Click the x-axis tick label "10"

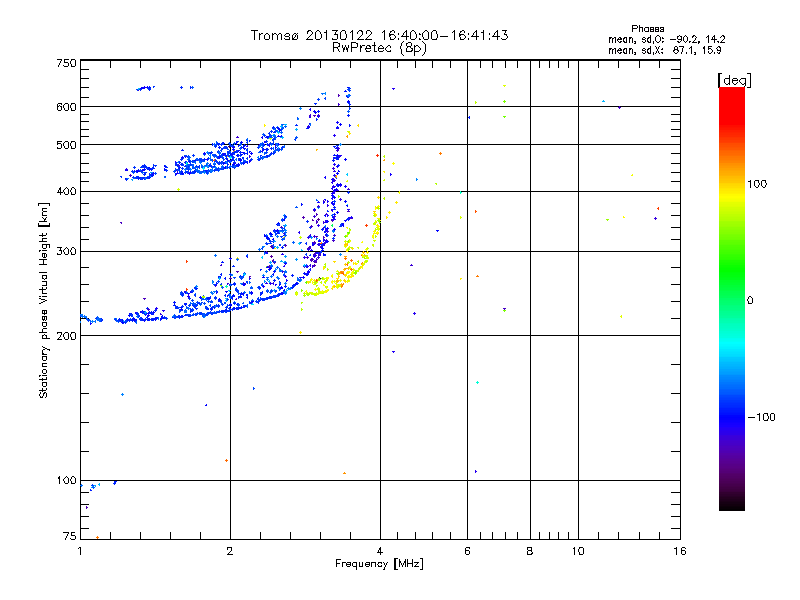(578, 551)
